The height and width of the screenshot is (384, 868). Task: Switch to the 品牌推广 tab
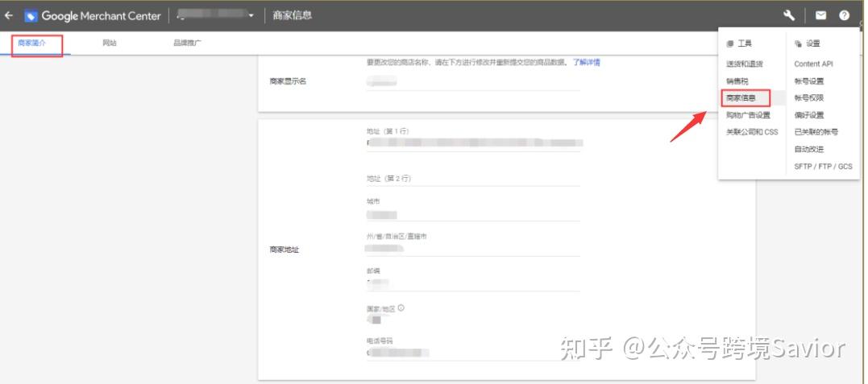(187, 43)
